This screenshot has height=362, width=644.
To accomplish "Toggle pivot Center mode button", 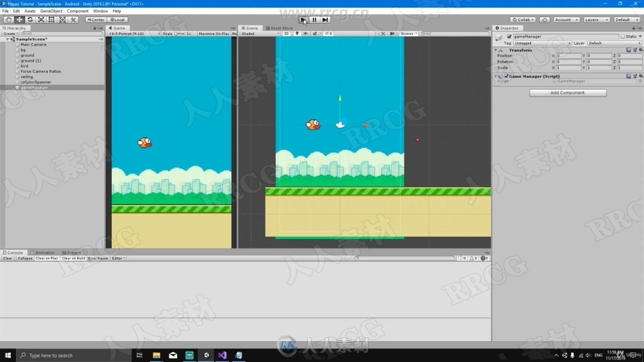I will point(96,20).
